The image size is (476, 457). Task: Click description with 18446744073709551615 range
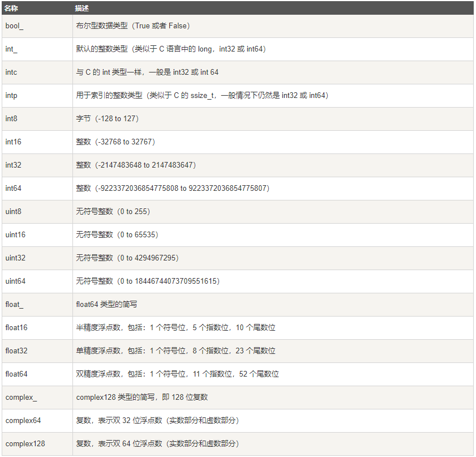[148, 281]
